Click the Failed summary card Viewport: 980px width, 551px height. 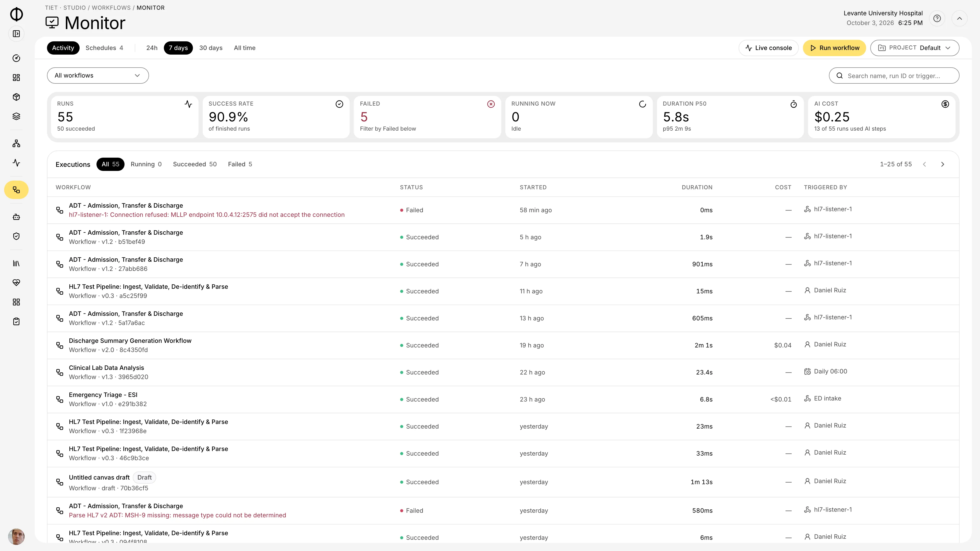[427, 117]
